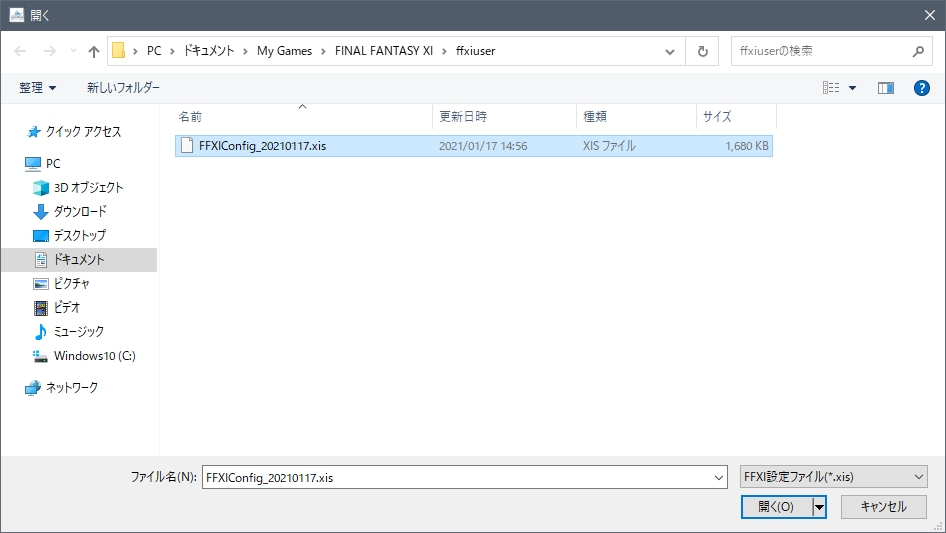Select PC in the navigation pane
946x533 pixels.
(53, 164)
